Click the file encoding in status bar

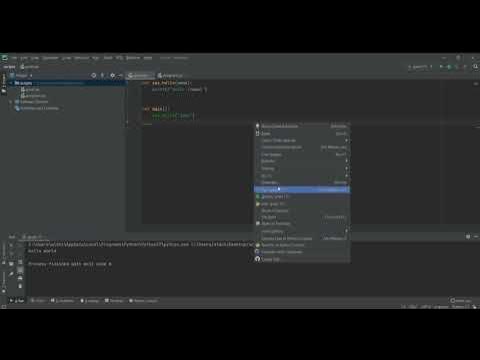pos(426,307)
